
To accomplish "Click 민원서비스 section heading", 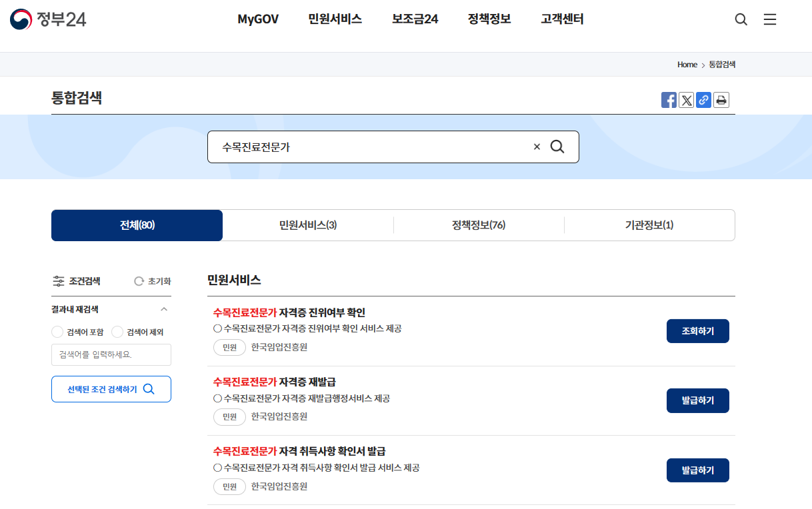I will point(234,280).
